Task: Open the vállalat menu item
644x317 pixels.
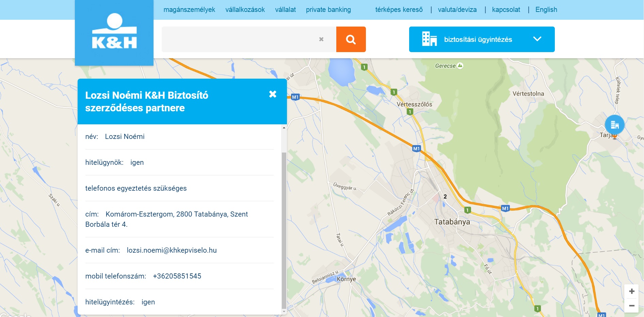Action: (x=285, y=10)
